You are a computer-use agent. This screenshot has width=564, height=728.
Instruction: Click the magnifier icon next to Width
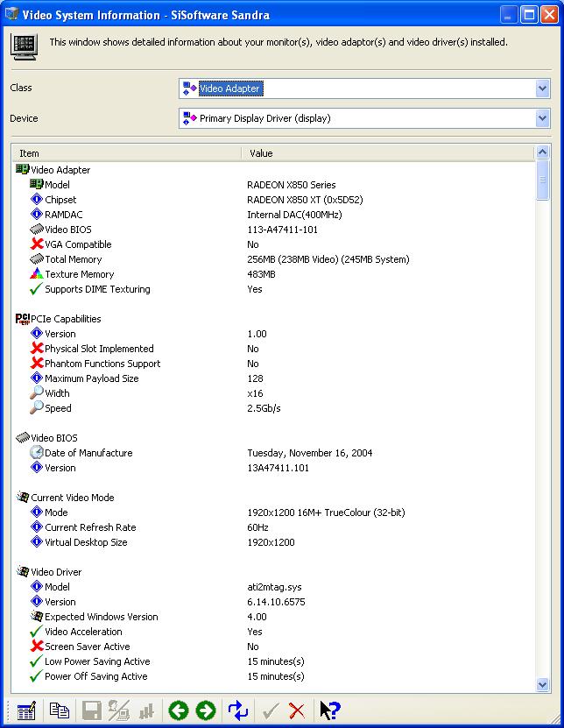pyautogui.click(x=37, y=392)
